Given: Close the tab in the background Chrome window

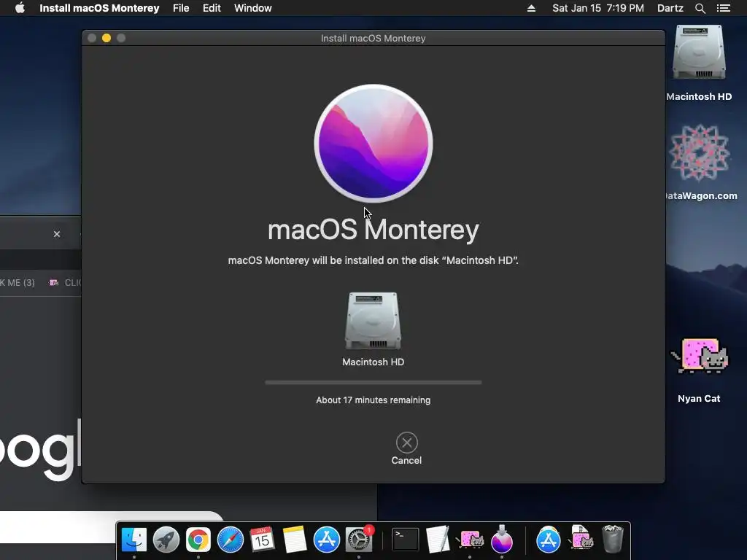Looking at the screenshot, I should (x=57, y=234).
